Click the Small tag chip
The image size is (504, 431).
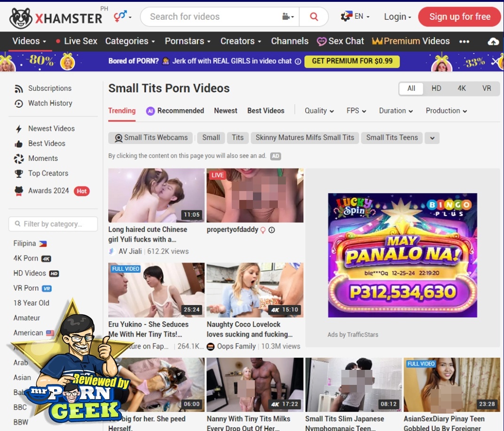pyautogui.click(x=211, y=138)
